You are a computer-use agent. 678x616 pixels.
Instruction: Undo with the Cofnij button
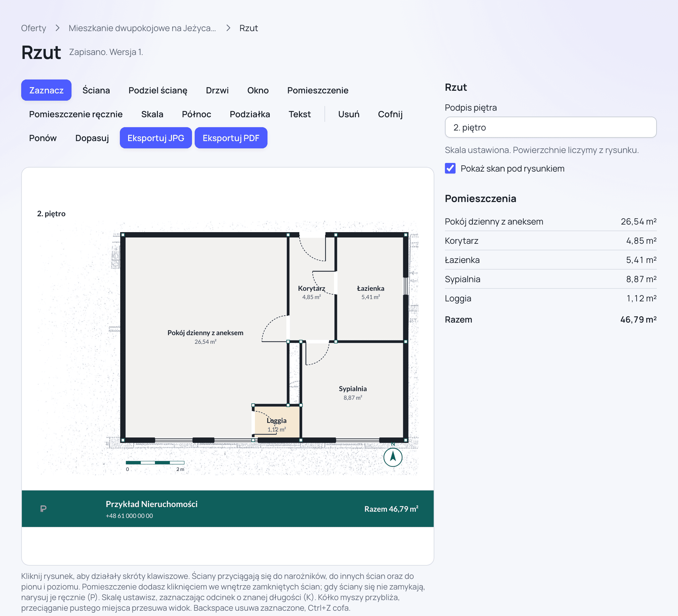[390, 114]
